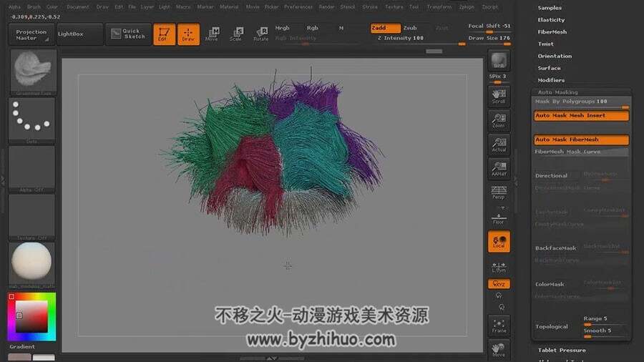The image size is (644, 362).
Task: Adjust Z Intensity slider
Action: [x=418, y=39]
